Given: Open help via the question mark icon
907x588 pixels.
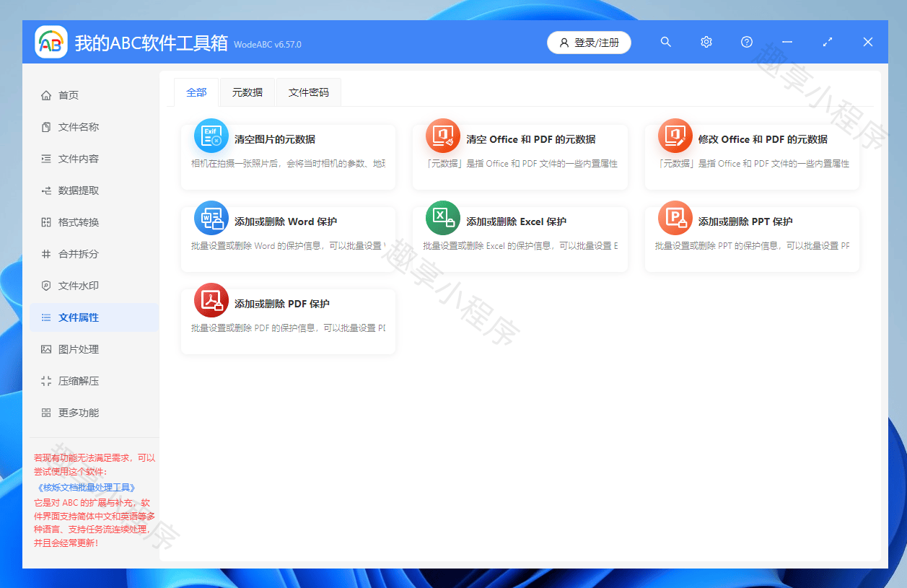Looking at the screenshot, I should click(x=747, y=43).
